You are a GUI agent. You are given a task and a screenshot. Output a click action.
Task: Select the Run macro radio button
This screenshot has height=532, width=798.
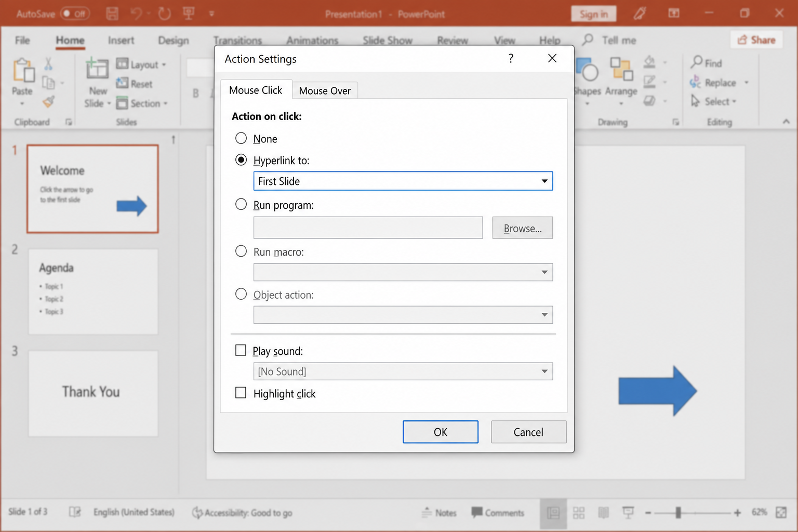pos(241,251)
